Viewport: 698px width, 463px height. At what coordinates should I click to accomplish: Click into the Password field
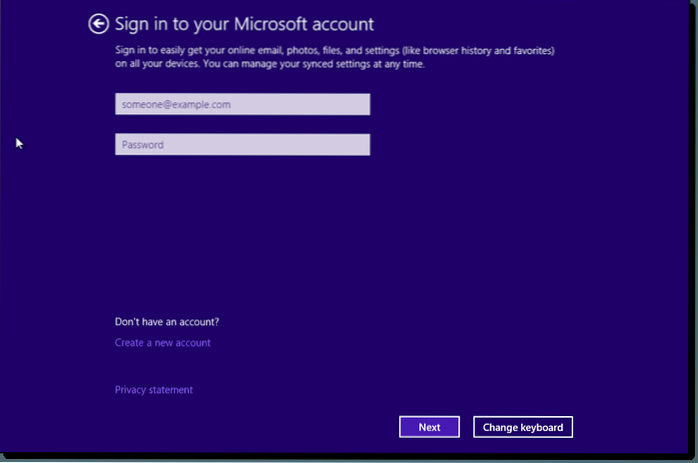pos(242,145)
